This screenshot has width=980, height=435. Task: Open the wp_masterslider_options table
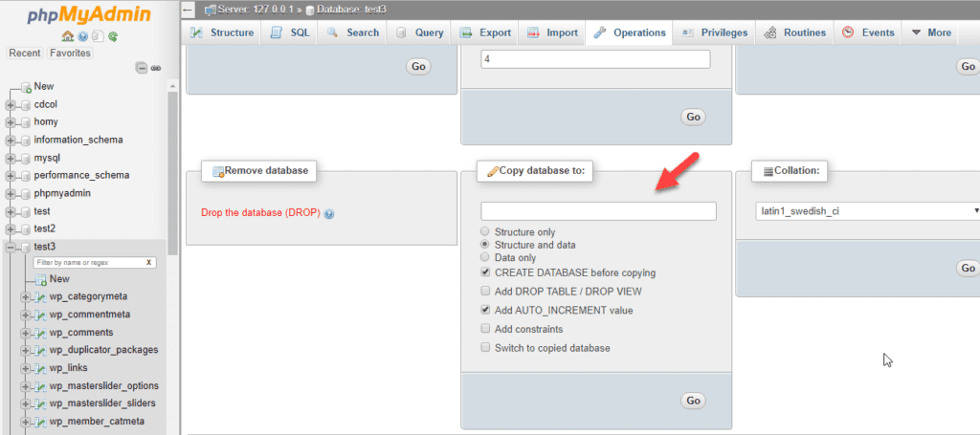[x=104, y=385]
